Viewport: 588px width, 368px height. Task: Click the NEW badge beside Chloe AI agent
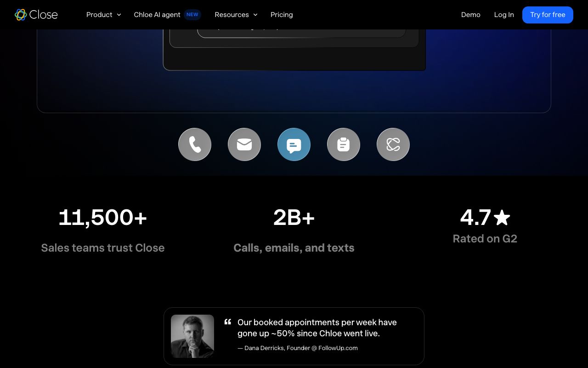pos(192,15)
